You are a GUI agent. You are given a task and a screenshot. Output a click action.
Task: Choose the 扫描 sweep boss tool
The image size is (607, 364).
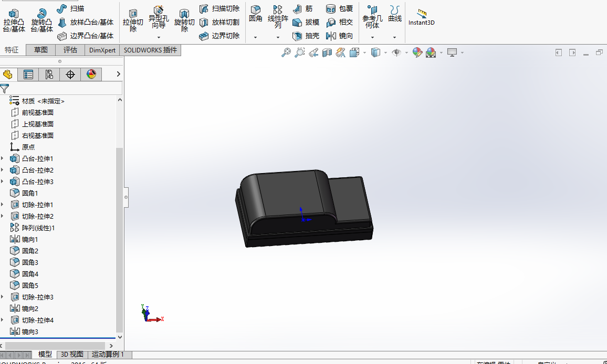click(x=70, y=8)
